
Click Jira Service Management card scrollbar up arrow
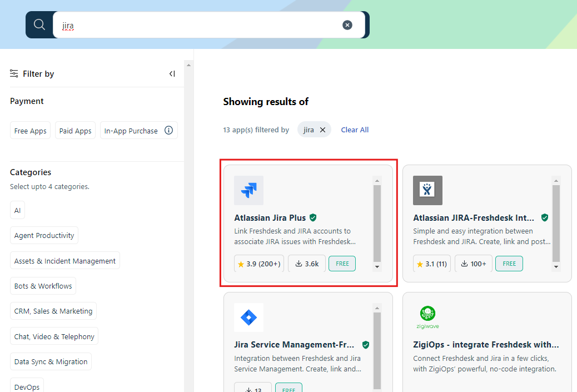(377, 308)
